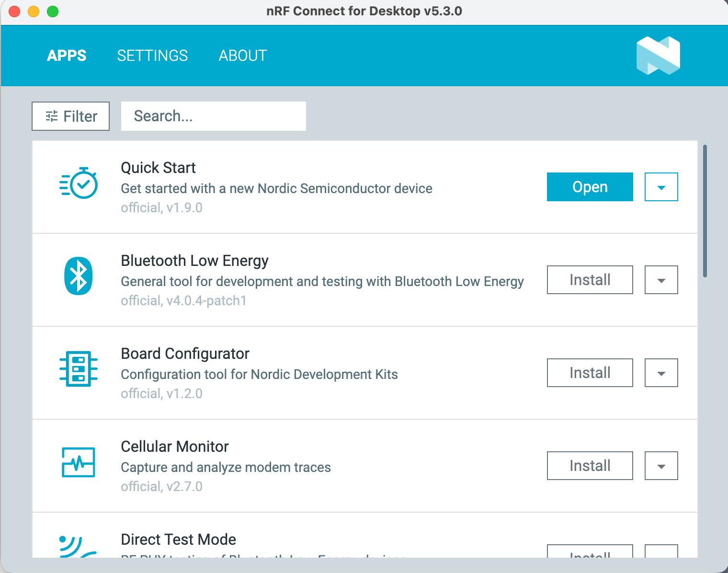Click 'official, v1.2.0' version text
Image resolution: width=728 pixels, height=573 pixels.
tap(161, 393)
